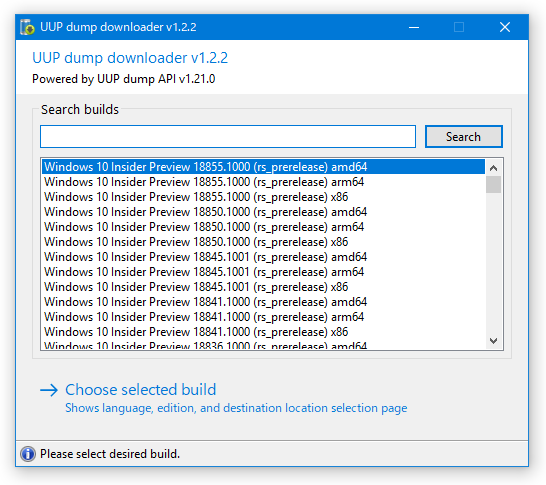Click the UUP dump downloader app icon in title bar

pyautogui.click(x=27, y=27)
